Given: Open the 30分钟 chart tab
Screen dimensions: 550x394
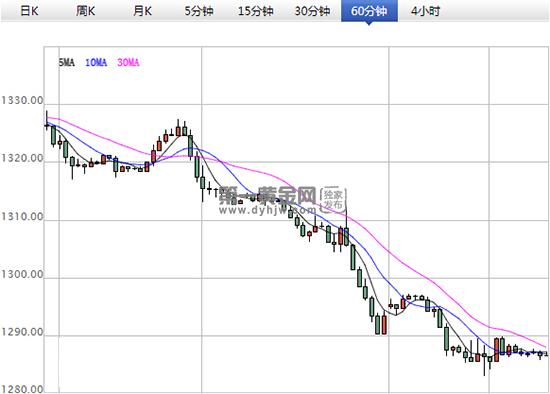Looking at the screenshot, I should (313, 11).
